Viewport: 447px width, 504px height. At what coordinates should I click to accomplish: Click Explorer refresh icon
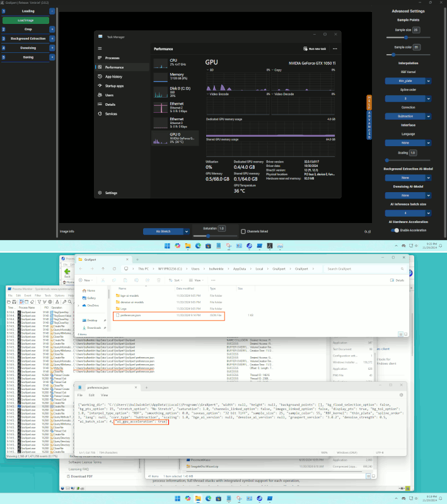pyautogui.click(x=114, y=269)
